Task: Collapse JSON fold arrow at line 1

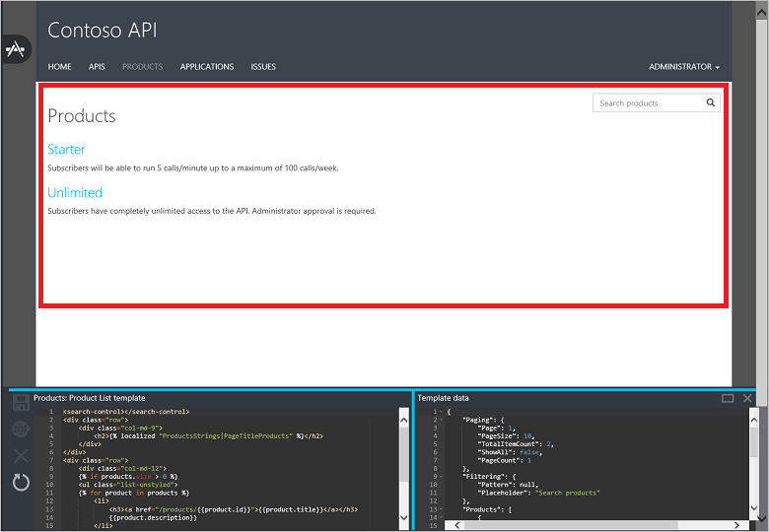Action: pyautogui.click(x=441, y=412)
